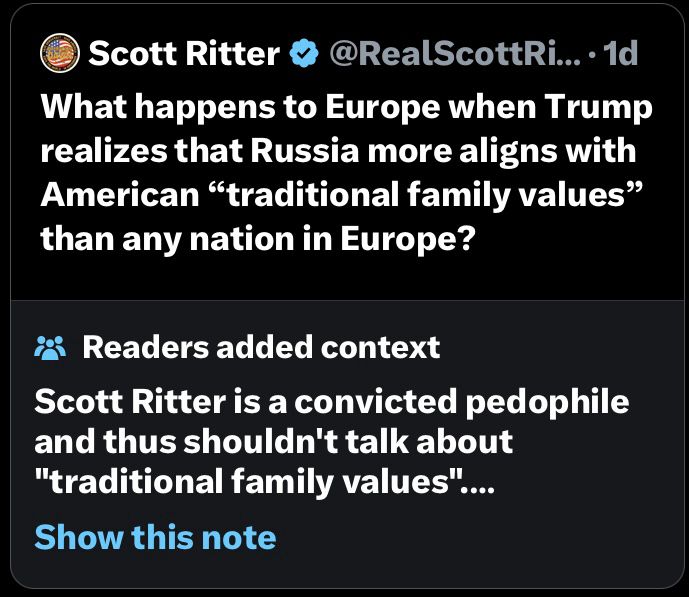This screenshot has height=597, width=689.
Task: Open the Scott Ritter display name
Action: point(184,53)
